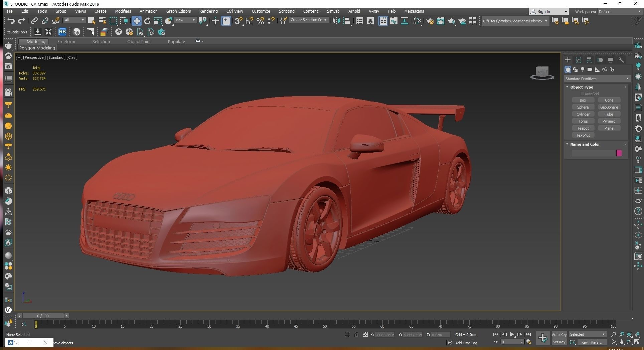Toggle the Percent Snap button
The width and height of the screenshot is (644, 350).
[x=260, y=21]
